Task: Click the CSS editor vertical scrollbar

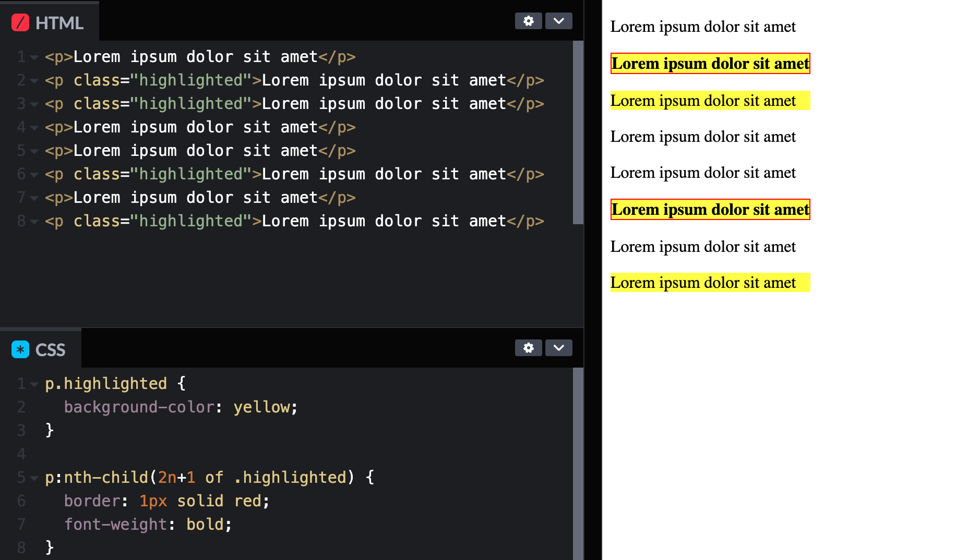Action: click(x=578, y=464)
